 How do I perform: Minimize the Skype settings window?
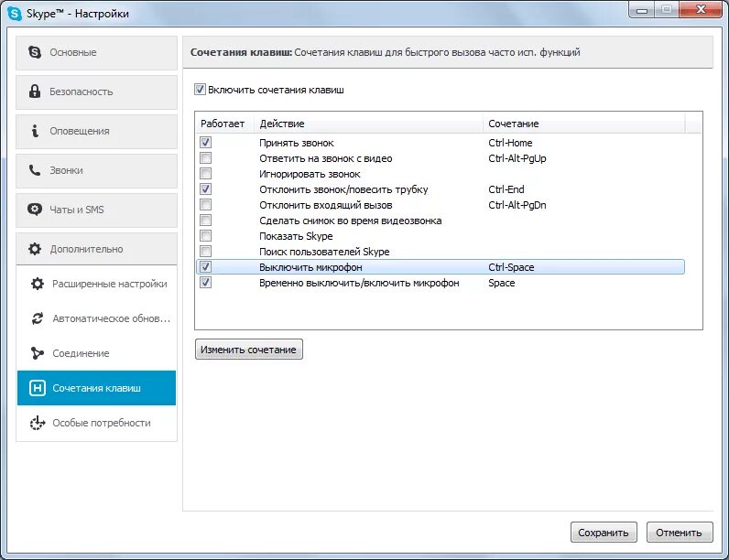(643, 10)
